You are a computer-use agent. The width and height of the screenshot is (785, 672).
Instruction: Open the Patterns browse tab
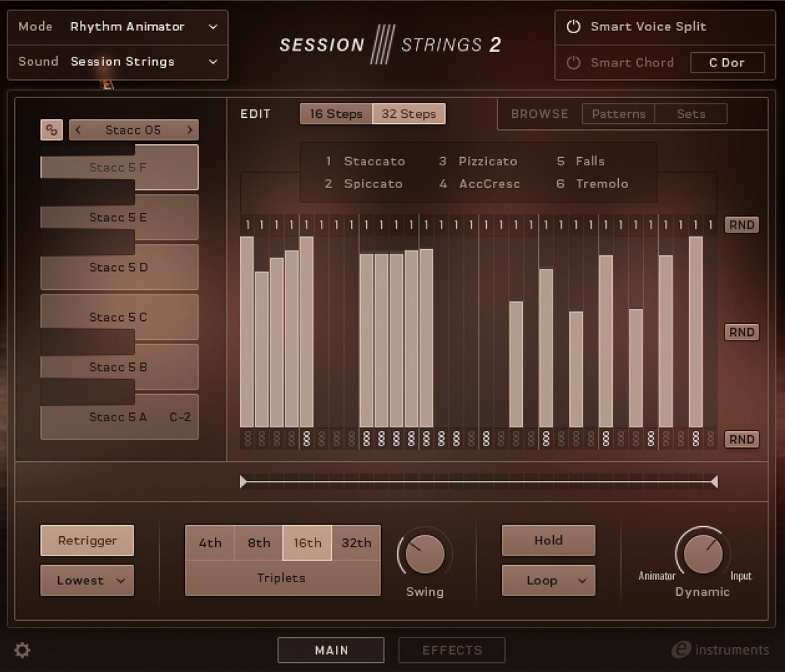(x=618, y=114)
